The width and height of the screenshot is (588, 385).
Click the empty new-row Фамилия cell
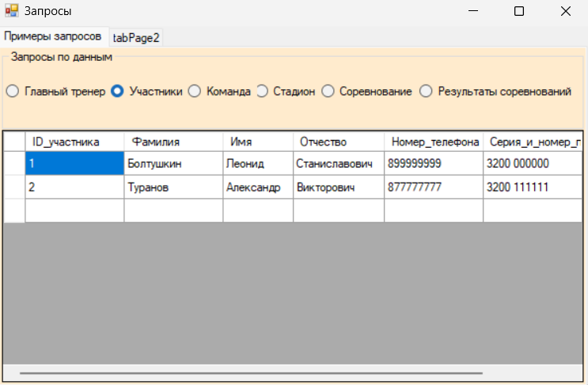click(x=173, y=210)
